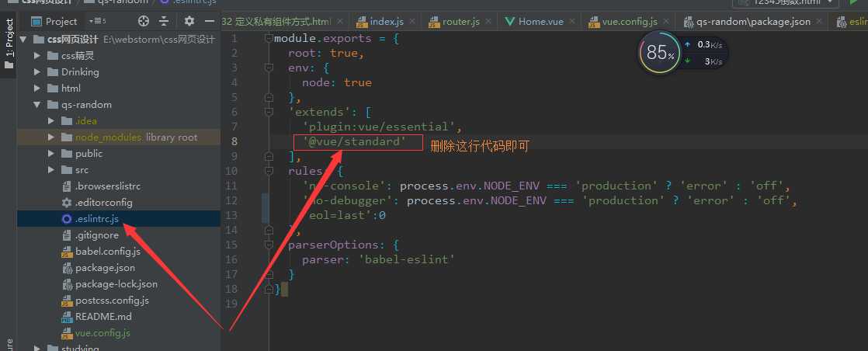
Task: Switch to the index.js tab
Action: tap(387, 23)
